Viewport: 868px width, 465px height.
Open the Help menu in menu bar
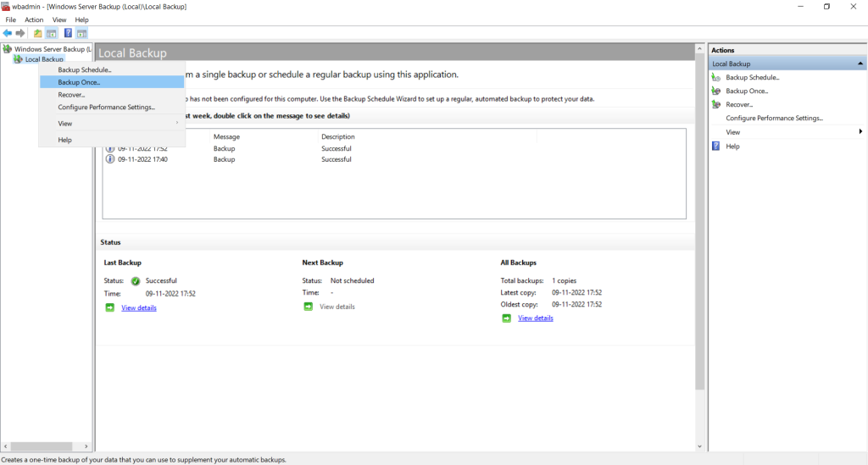pos(82,20)
